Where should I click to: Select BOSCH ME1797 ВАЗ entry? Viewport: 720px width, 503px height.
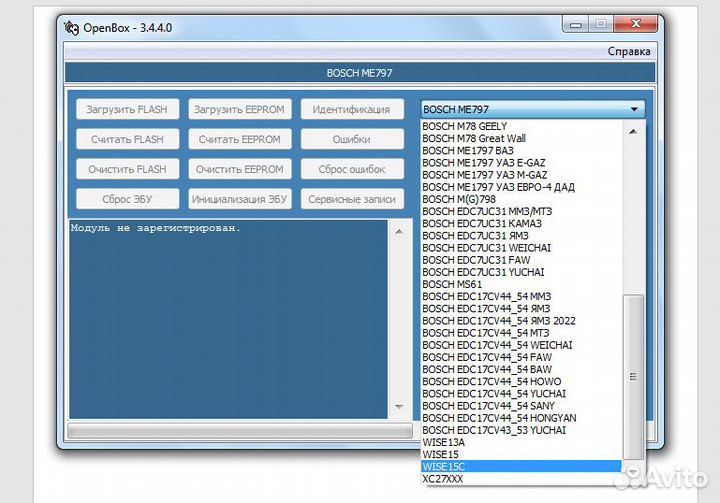pos(521,151)
